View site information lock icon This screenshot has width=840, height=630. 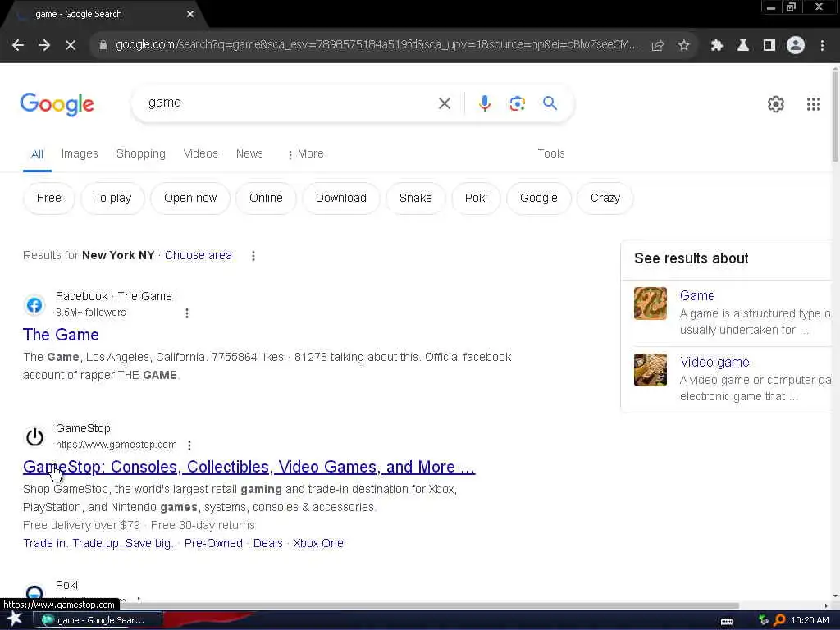pyautogui.click(x=103, y=45)
